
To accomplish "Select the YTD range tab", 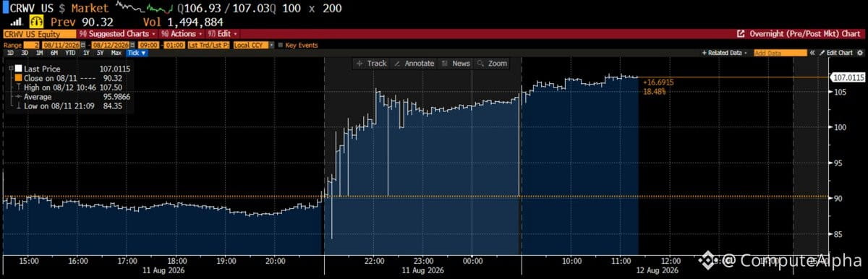I will point(70,53).
